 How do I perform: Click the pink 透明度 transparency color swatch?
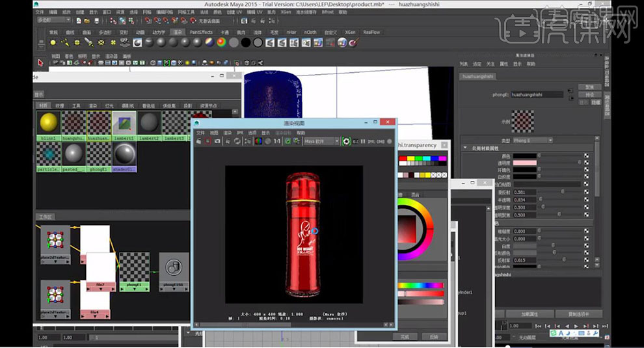point(524,163)
